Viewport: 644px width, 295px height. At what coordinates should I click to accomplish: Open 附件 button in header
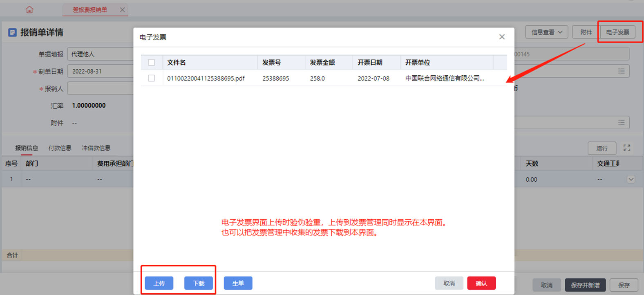click(x=586, y=32)
